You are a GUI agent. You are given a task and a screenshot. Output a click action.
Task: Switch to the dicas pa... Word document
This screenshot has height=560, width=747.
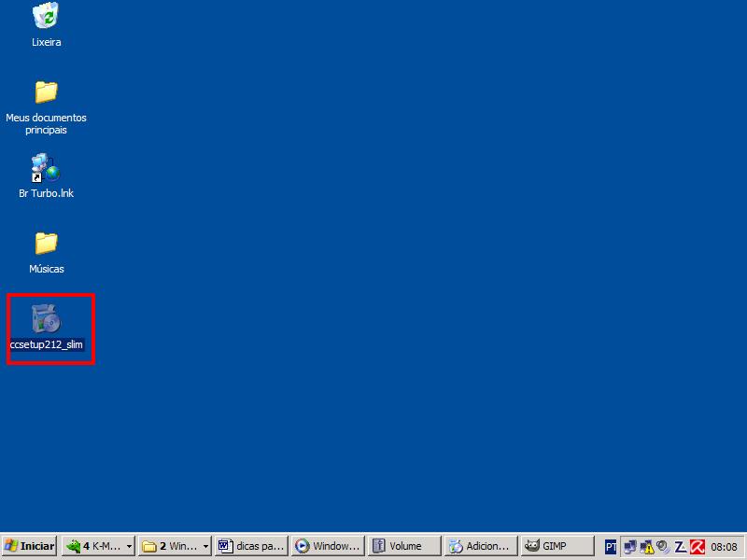tap(251, 546)
